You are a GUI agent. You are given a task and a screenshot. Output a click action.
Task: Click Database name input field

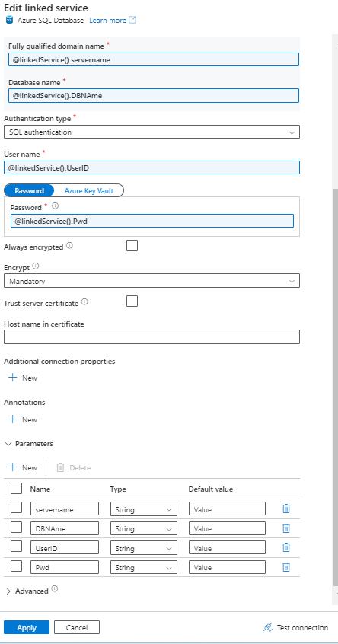[154, 96]
